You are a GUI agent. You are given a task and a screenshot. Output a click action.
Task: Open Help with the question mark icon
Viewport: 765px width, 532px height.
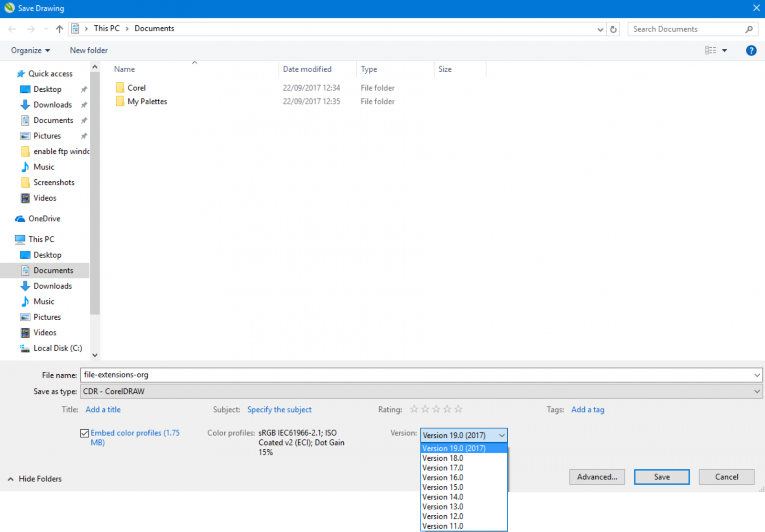[x=751, y=50]
